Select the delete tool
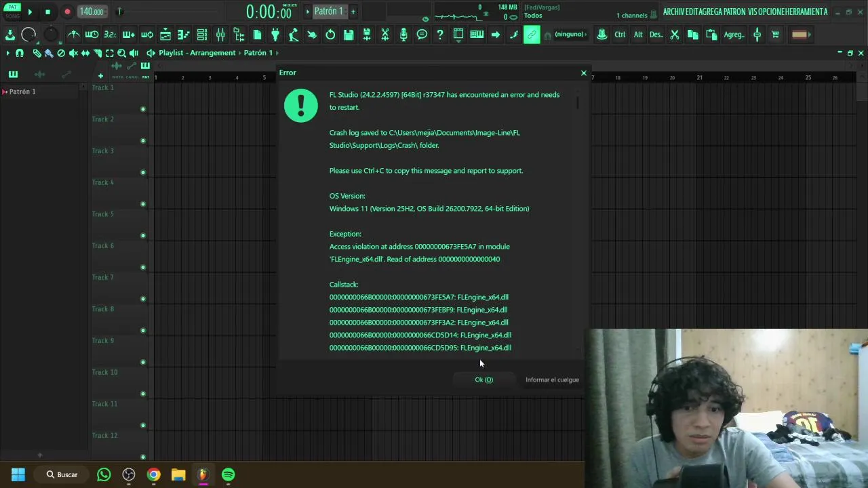The height and width of the screenshot is (488, 868). (61, 53)
